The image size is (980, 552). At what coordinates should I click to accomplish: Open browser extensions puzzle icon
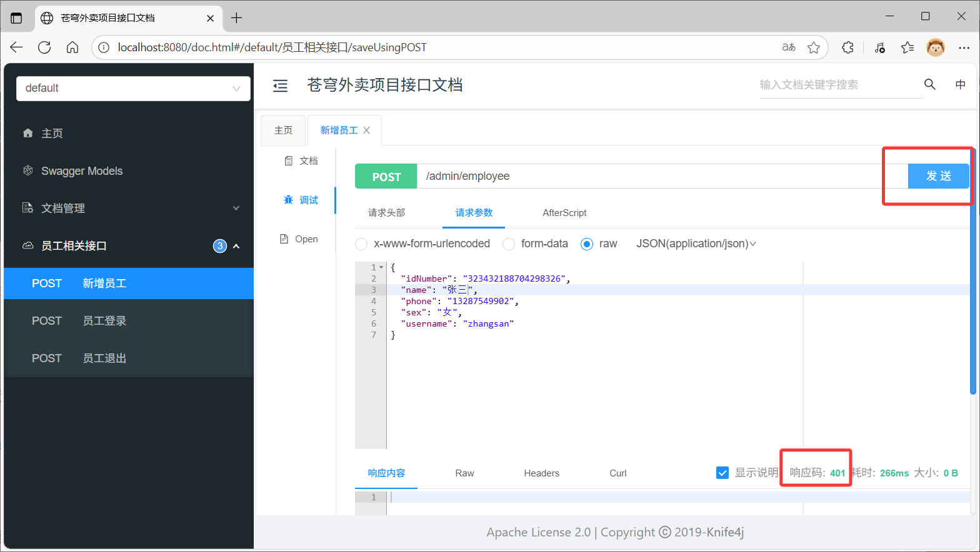click(848, 47)
